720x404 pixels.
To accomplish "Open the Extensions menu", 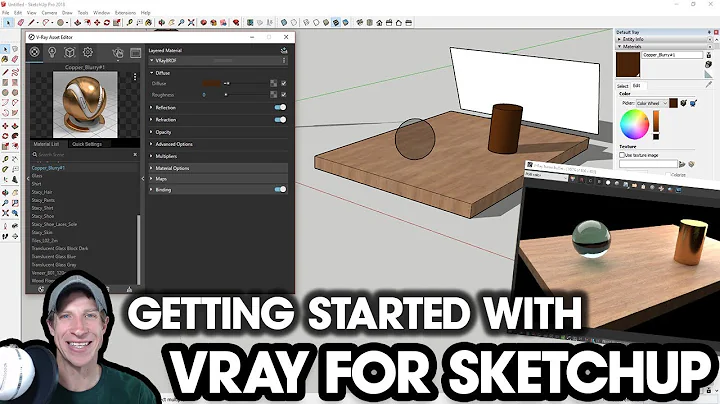I will click(x=125, y=13).
